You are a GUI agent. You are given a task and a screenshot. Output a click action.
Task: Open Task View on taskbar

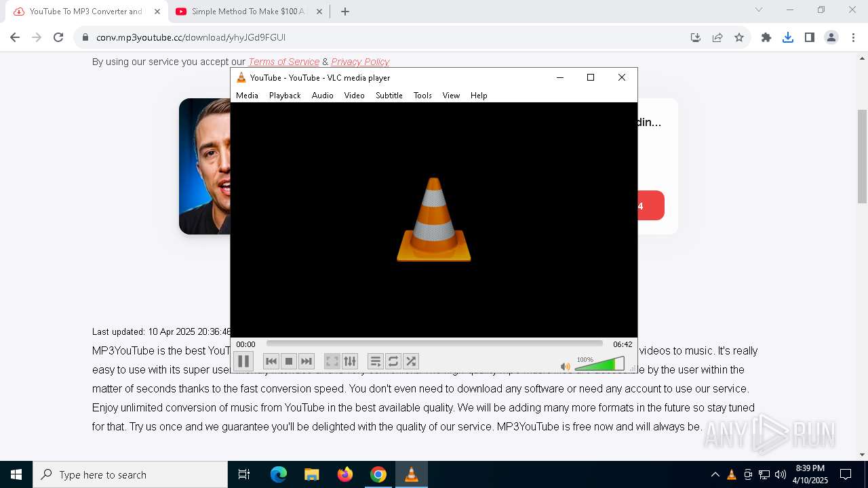(244, 474)
